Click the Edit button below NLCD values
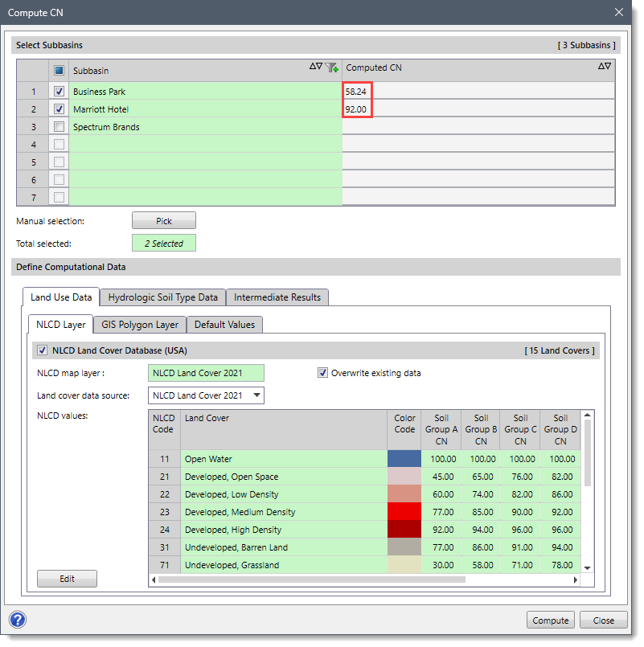Screen dimensions: 644x647 click(x=67, y=578)
